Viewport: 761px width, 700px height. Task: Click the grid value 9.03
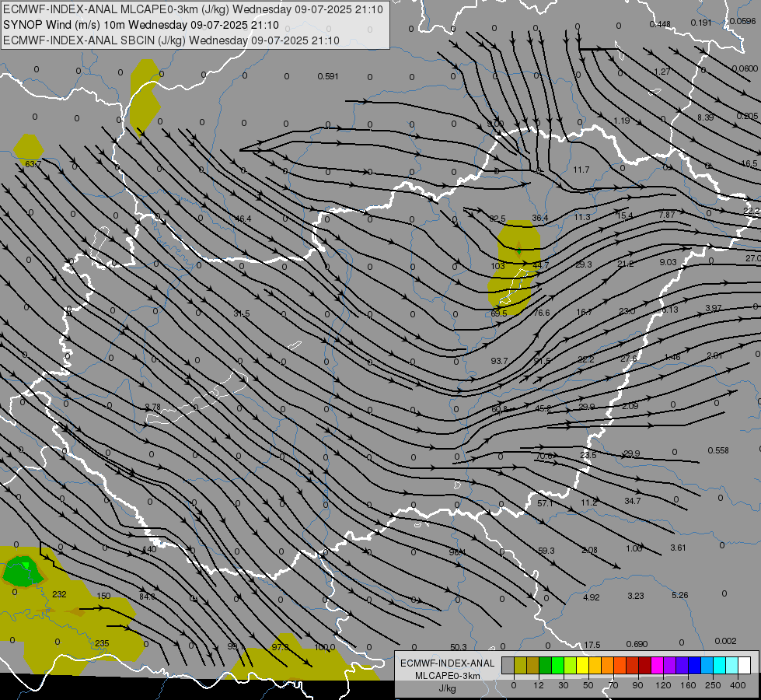[668, 262]
